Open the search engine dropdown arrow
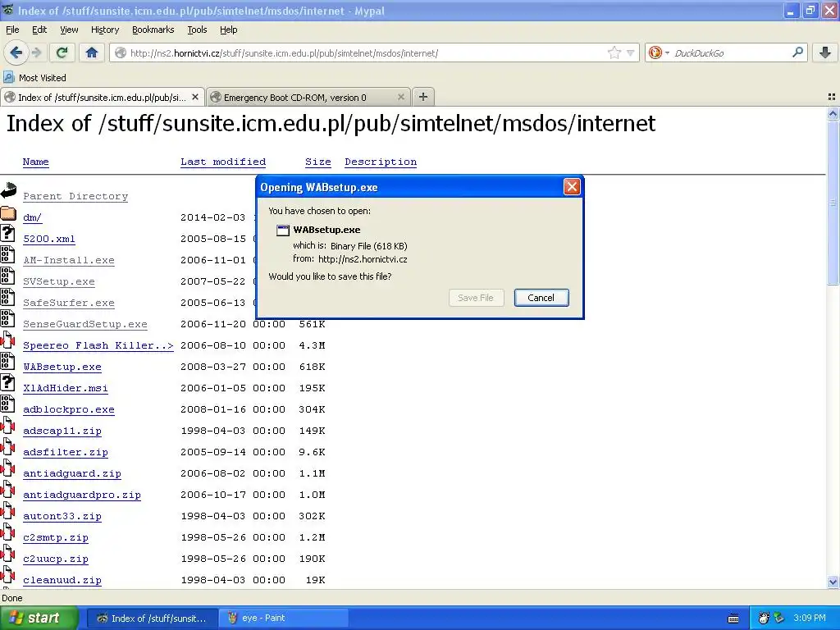840x630 pixels. pyautogui.click(x=667, y=52)
